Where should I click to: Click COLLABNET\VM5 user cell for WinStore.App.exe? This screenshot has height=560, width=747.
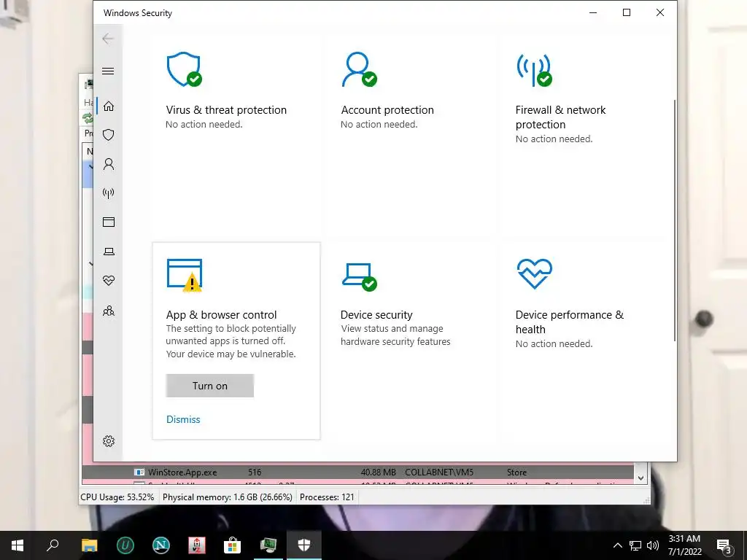click(x=439, y=472)
